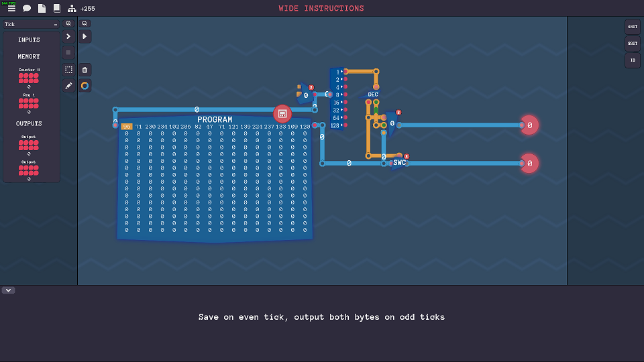The height and width of the screenshot is (362, 644).
Task: Open the chat speech bubble icon
Action: (x=27, y=9)
